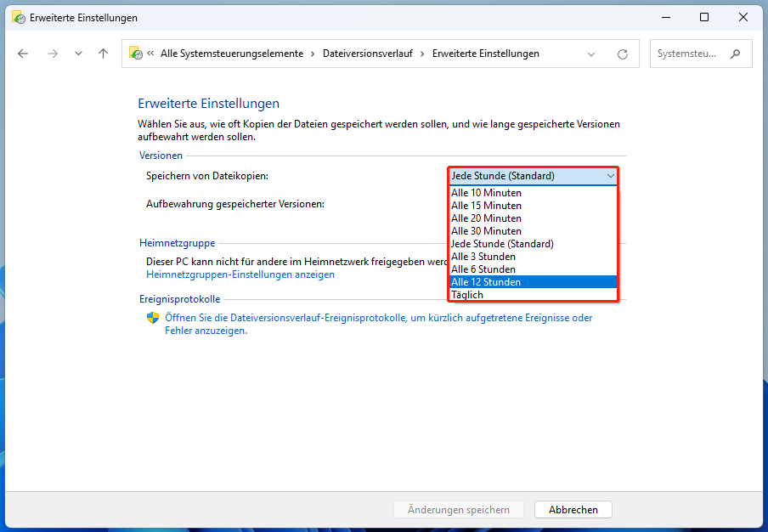Expand address bar history dropdown

pos(591,54)
